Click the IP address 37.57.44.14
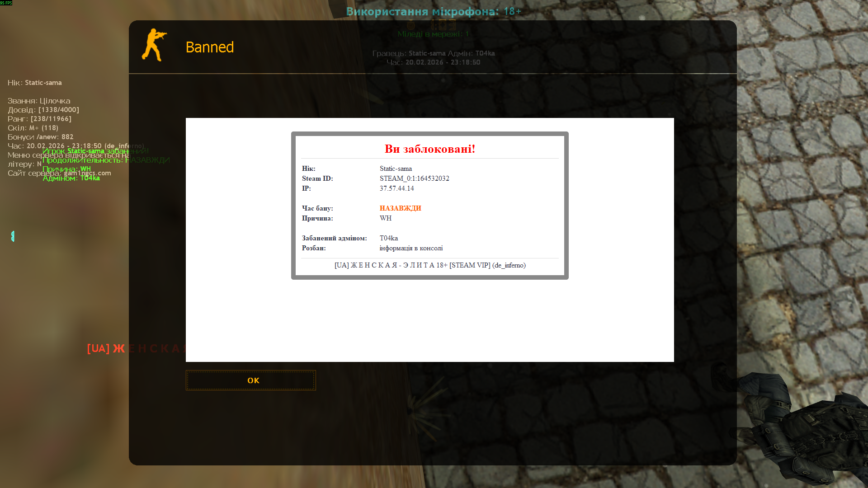868x488 pixels. pyautogui.click(x=396, y=188)
